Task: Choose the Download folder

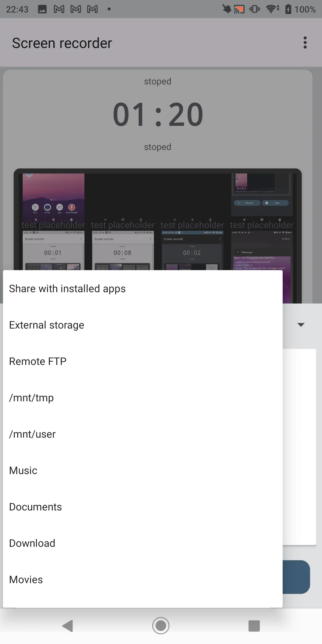Action: click(x=143, y=543)
